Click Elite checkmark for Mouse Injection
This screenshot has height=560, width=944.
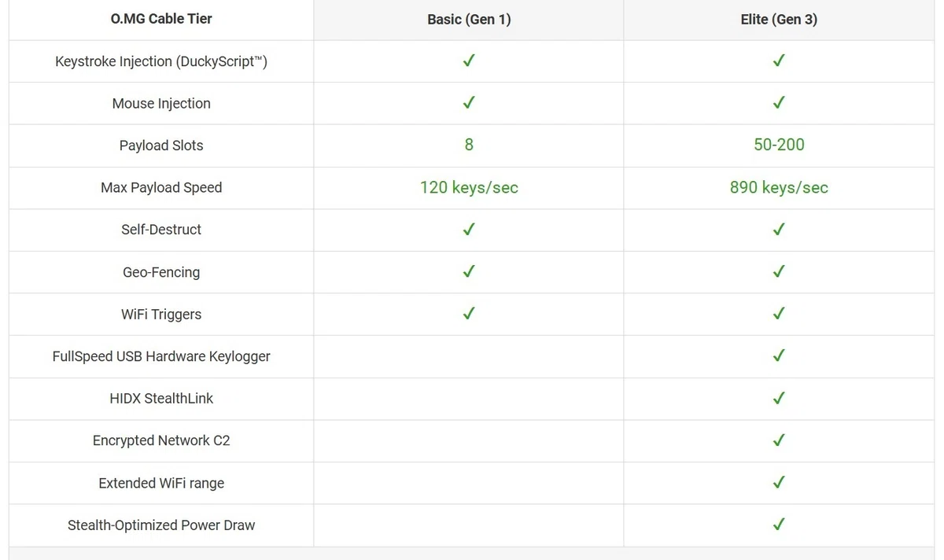tap(779, 102)
